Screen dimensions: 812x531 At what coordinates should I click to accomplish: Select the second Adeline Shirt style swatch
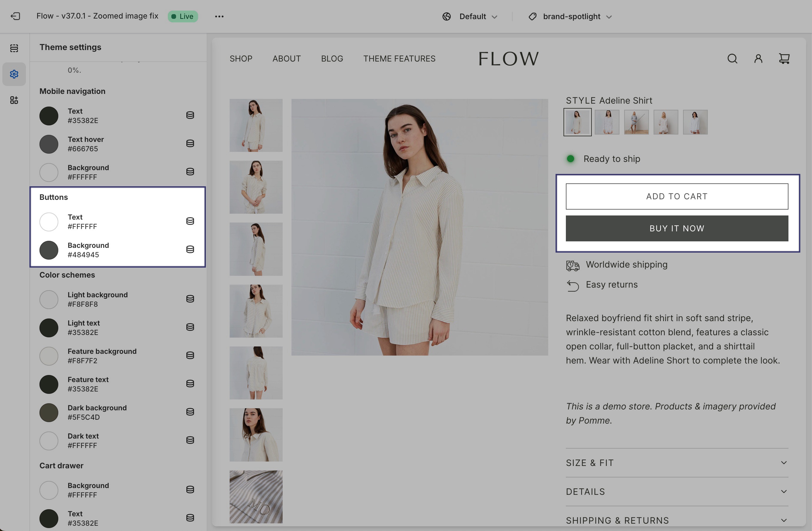[x=606, y=122]
